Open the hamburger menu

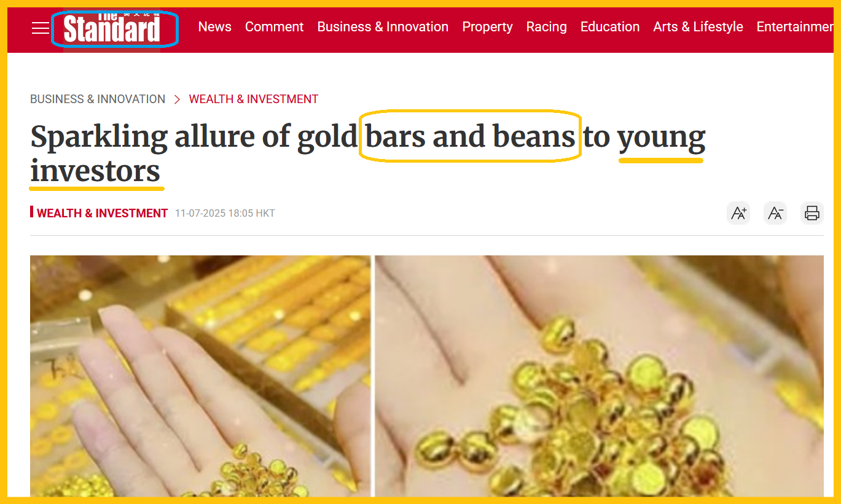pyautogui.click(x=41, y=28)
